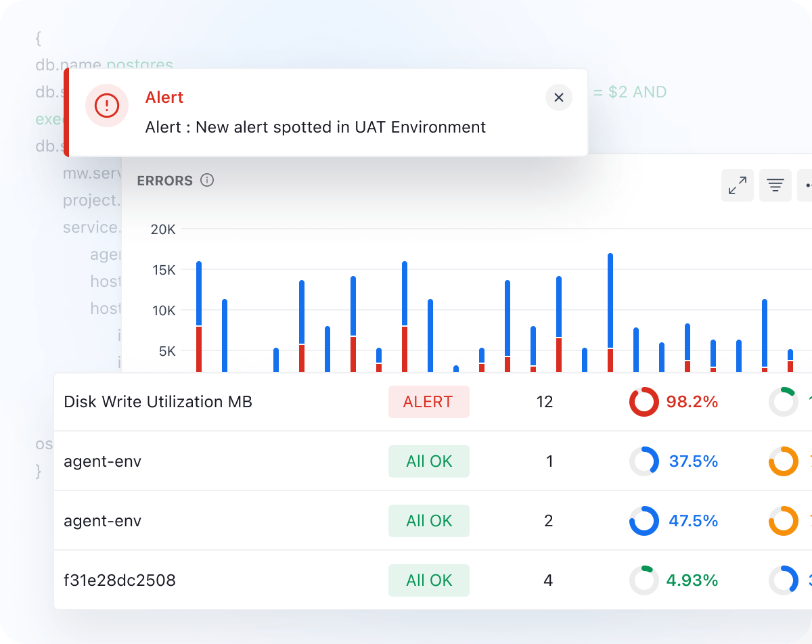Dismiss the UAT Environment alert notification

559,97
